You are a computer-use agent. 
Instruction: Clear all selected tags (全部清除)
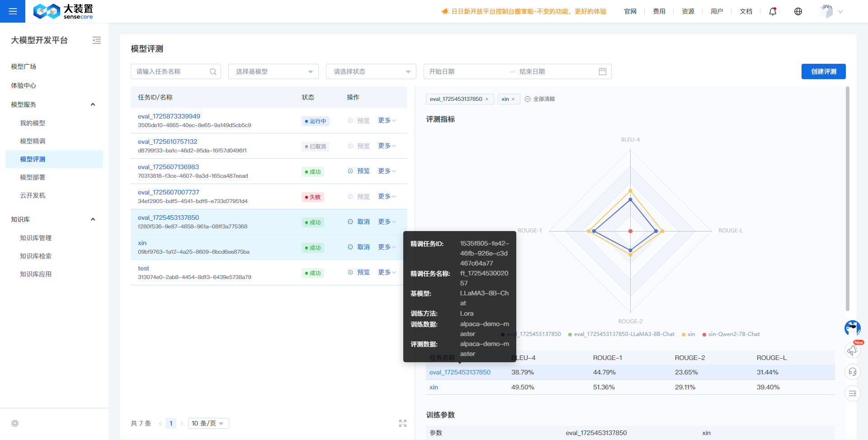(540, 99)
